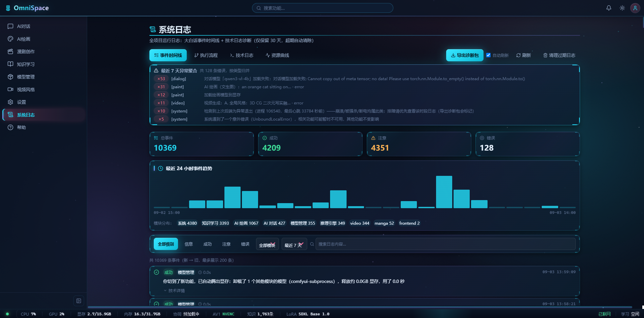Click the 知识学习 3393 module tag

(x=215, y=223)
